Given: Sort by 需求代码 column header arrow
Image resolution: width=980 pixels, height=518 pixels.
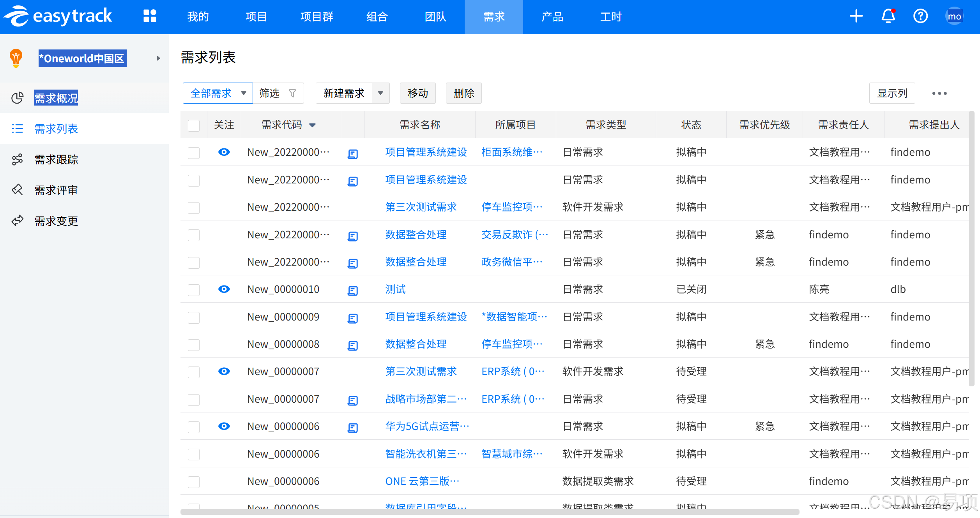Looking at the screenshot, I should 312,125.
